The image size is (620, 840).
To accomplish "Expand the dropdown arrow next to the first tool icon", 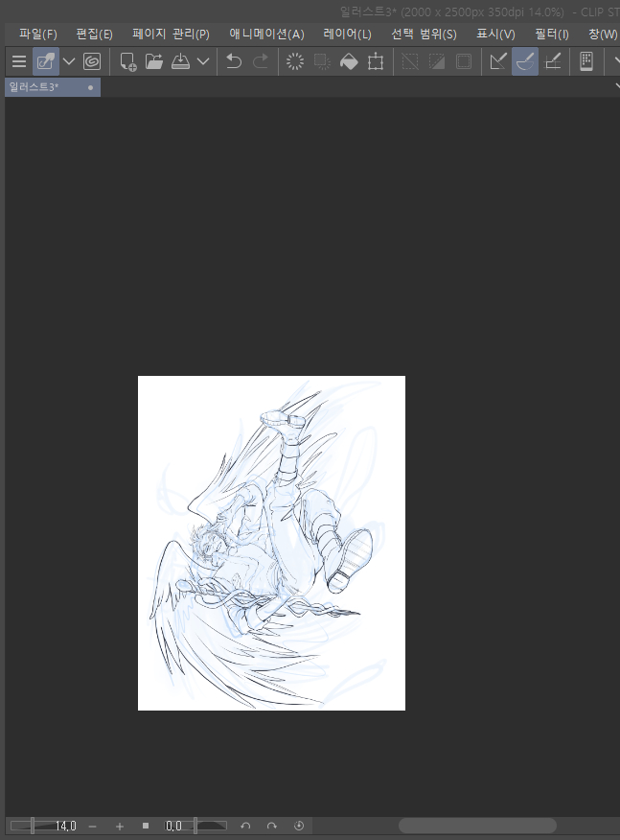I will tap(69, 61).
